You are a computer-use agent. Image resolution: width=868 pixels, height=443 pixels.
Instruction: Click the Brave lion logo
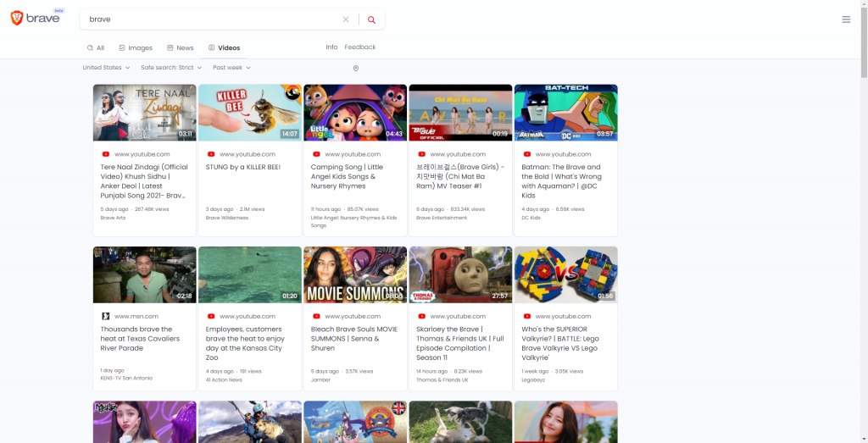[x=17, y=18]
